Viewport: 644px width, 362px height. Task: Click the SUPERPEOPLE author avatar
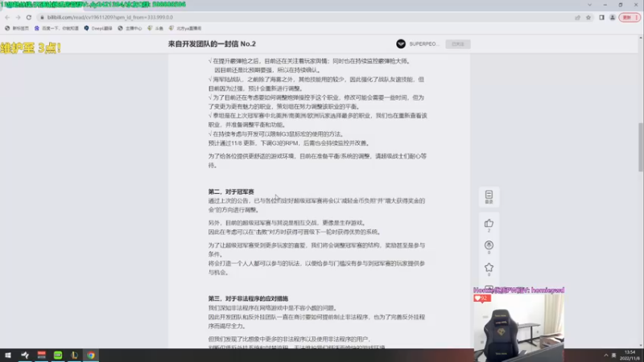401,44
